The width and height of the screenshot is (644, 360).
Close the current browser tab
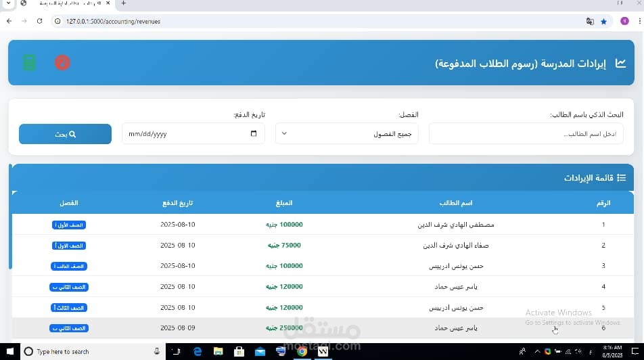pyautogui.click(x=108, y=3)
